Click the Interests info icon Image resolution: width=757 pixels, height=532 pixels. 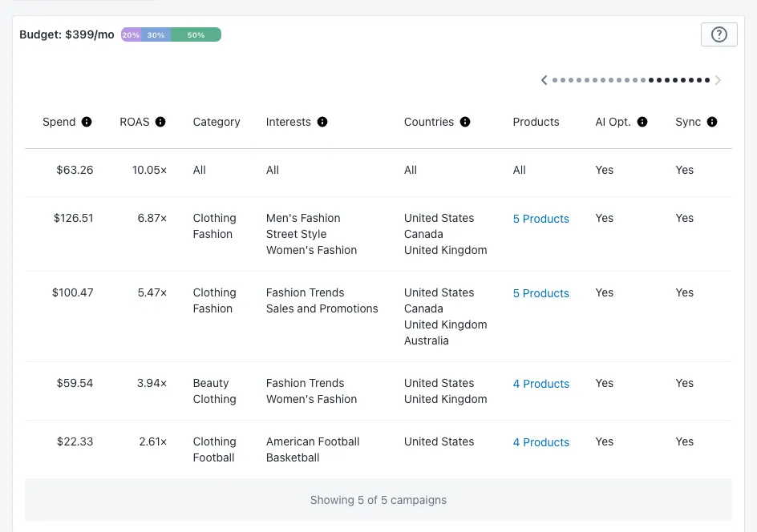(322, 122)
